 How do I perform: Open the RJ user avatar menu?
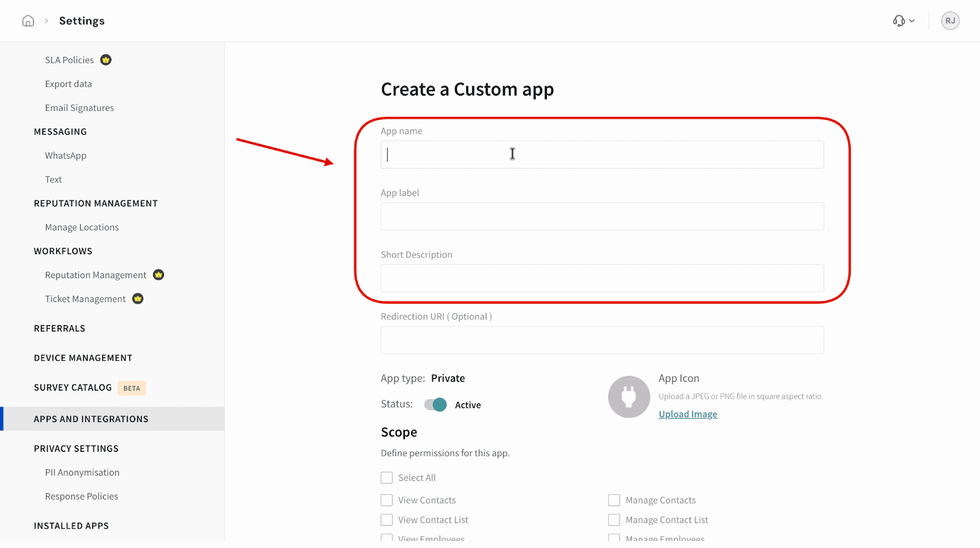click(x=950, y=21)
